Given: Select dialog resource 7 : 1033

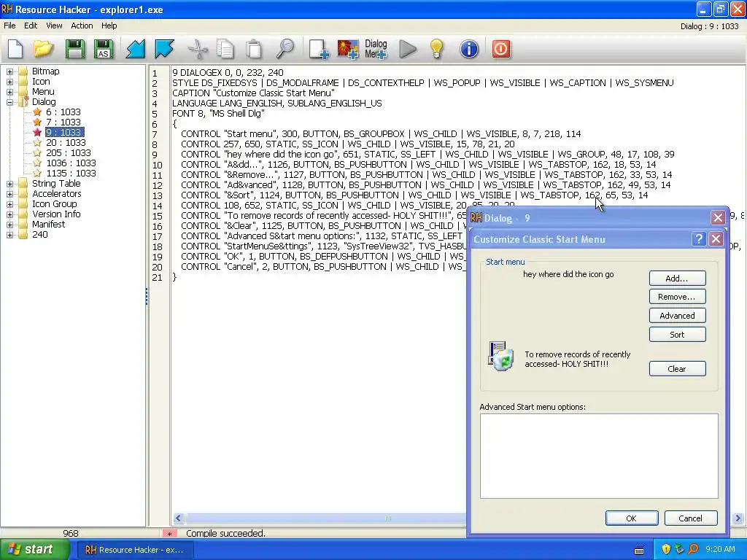Looking at the screenshot, I should coord(63,122).
